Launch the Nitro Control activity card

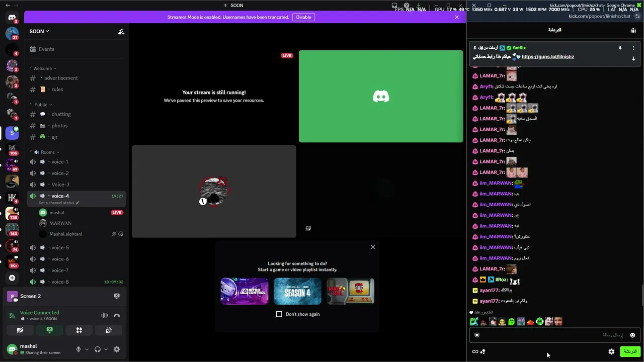(245, 291)
